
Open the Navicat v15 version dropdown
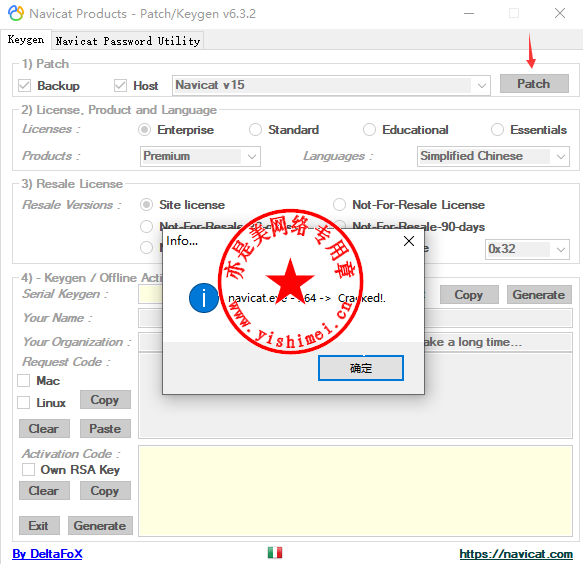331,85
